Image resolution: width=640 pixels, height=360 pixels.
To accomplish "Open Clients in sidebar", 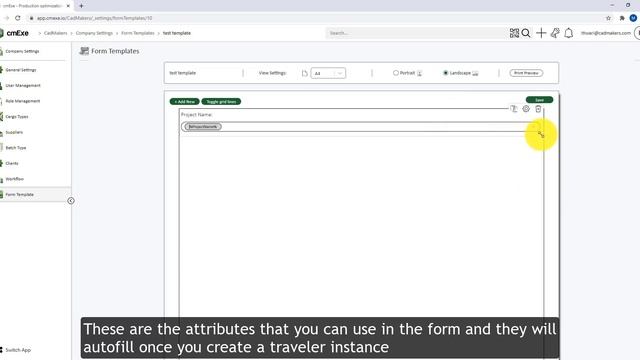I will 12,163.
